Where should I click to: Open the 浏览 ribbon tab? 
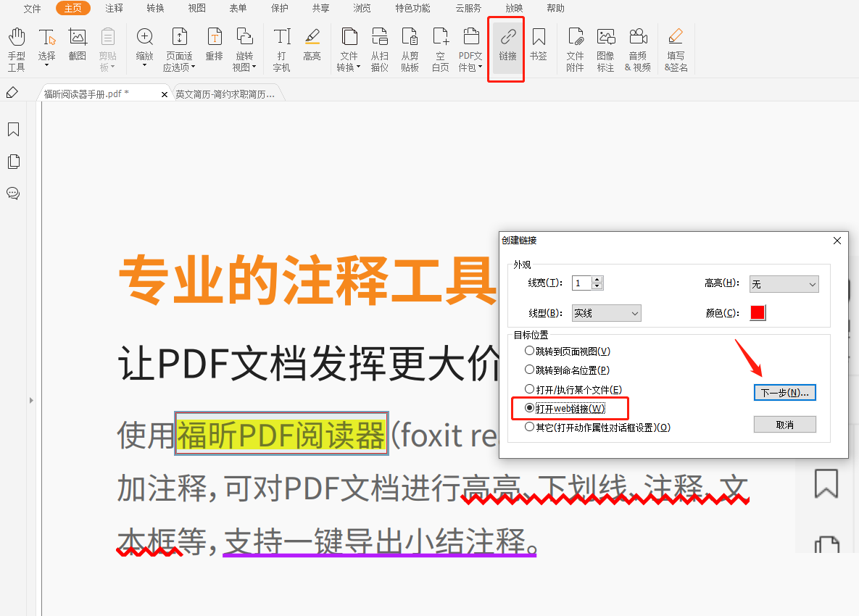coord(362,8)
